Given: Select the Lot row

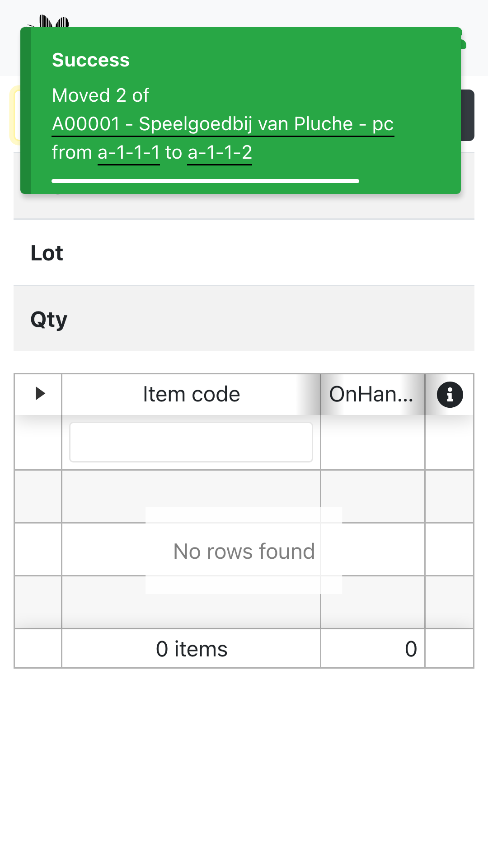Looking at the screenshot, I should click(x=244, y=253).
